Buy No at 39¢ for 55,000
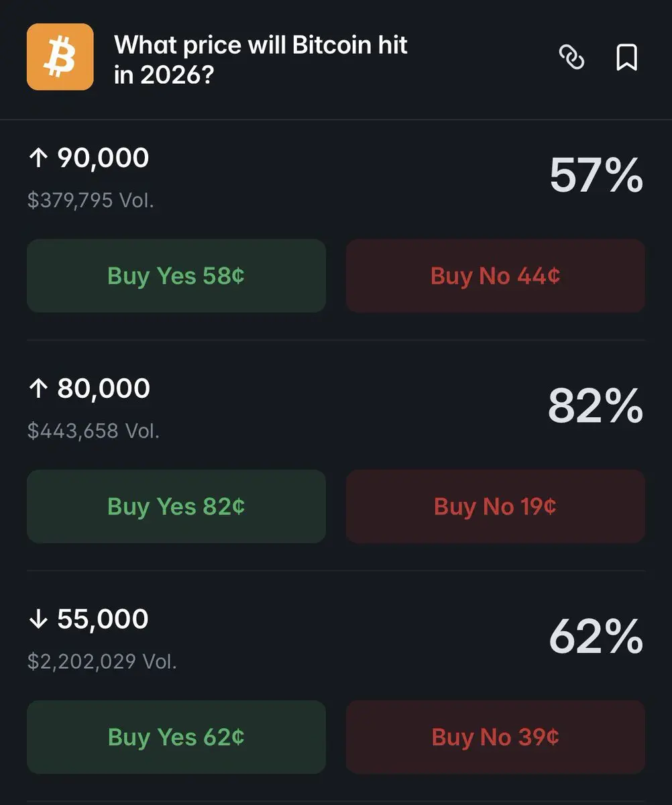 (496, 737)
